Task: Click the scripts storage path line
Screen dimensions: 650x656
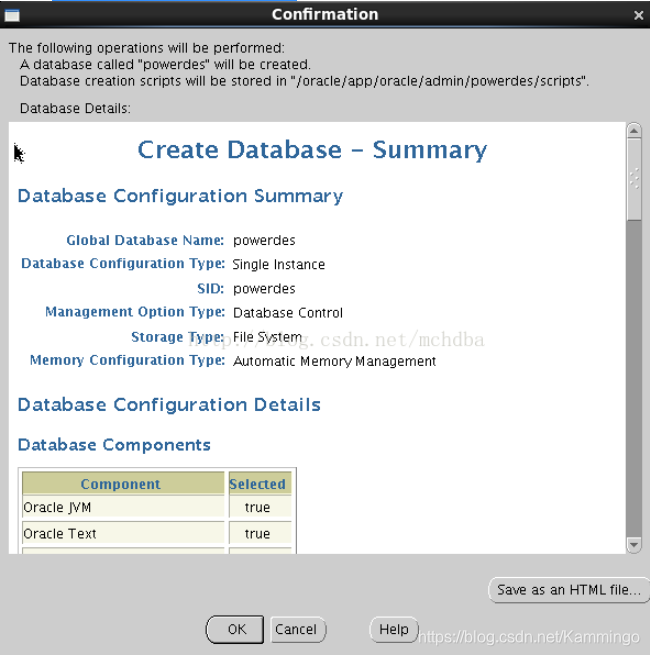Action: 304,81
